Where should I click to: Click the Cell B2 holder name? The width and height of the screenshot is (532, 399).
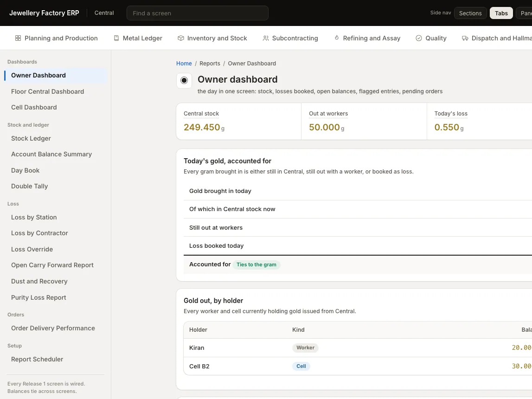pos(199,367)
